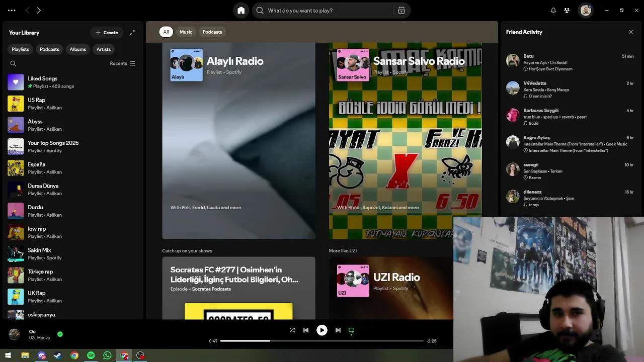Search inside Your Library
The width and height of the screenshot is (644, 362).
coord(13,63)
